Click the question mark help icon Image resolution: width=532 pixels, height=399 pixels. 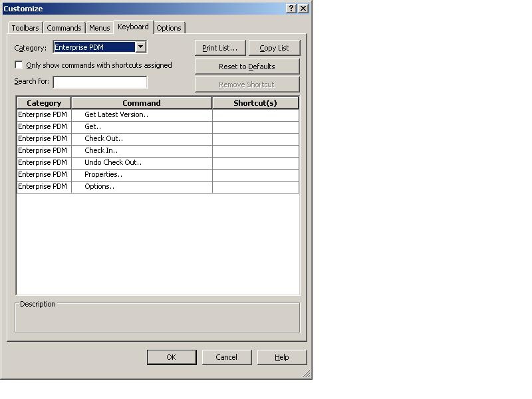point(291,9)
